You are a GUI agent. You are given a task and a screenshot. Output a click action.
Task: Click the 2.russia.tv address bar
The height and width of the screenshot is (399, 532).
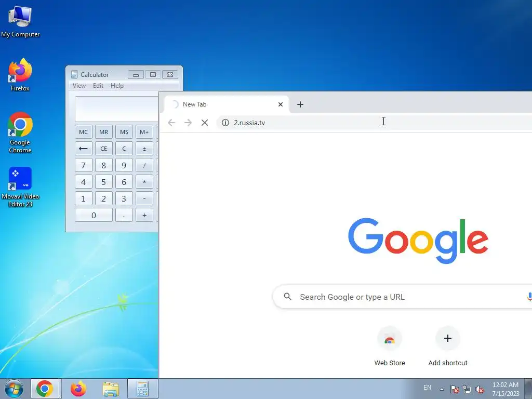tap(373, 123)
